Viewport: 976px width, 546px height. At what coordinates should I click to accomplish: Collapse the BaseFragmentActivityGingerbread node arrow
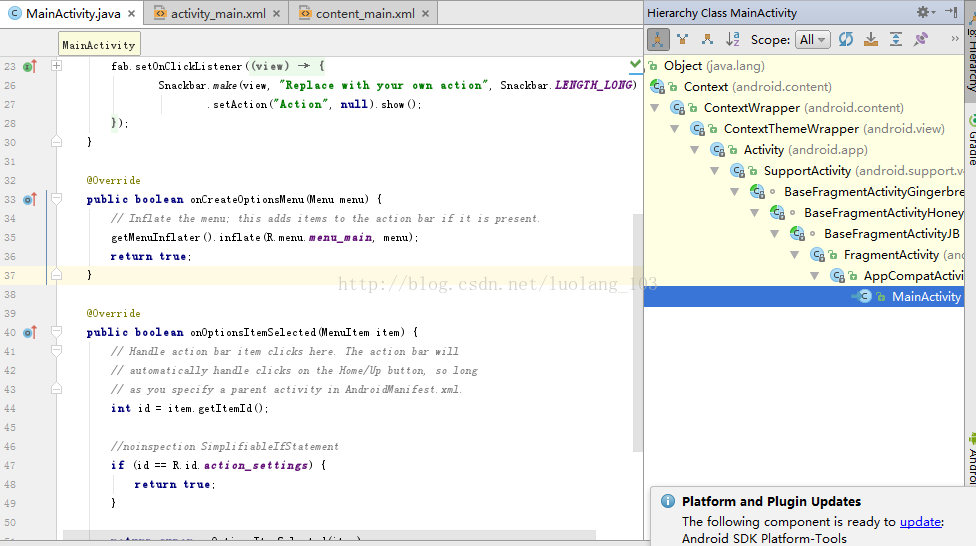click(x=734, y=192)
